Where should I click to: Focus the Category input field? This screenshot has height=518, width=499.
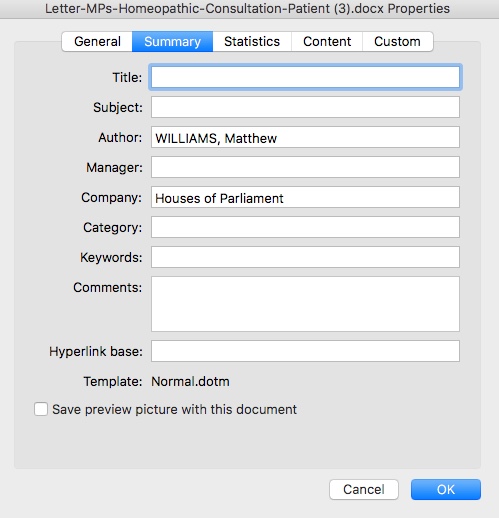pyautogui.click(x=305, y=227)
